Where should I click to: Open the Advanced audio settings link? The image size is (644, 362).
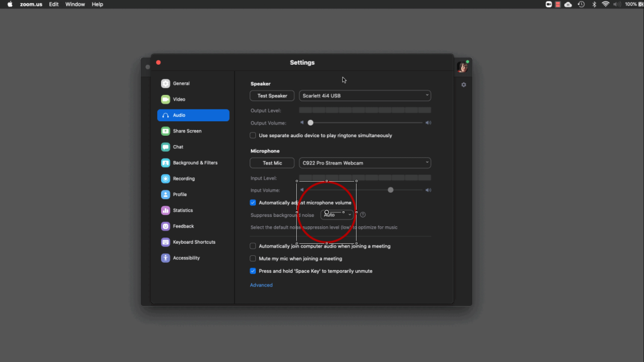(262, 285)
